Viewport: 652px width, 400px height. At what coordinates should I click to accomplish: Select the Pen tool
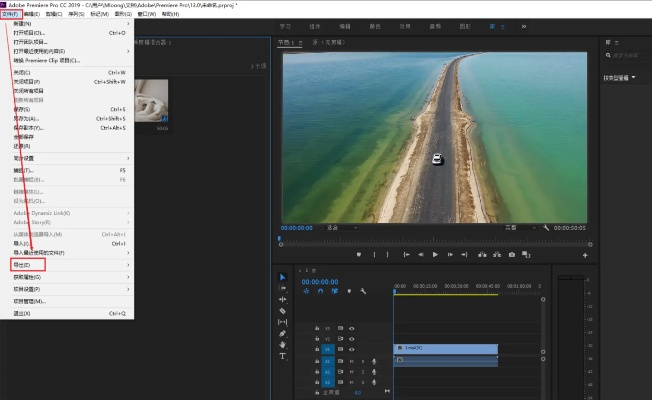pos(282,333)
